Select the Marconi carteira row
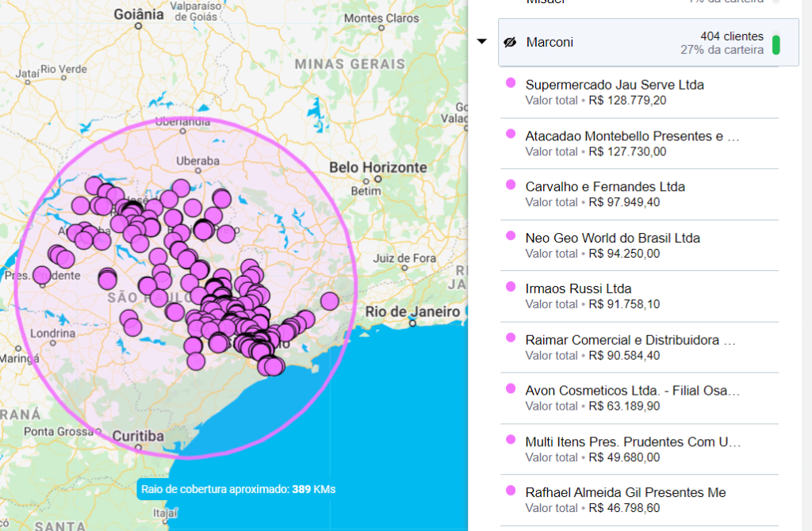 coord(634,42)
